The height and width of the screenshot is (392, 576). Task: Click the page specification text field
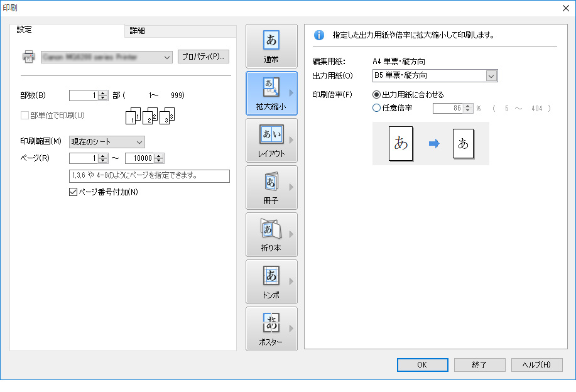click(149, 176)
